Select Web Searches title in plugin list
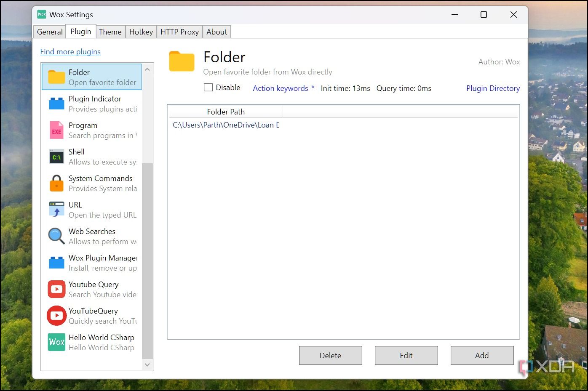Image resolution: width=588 pixels, height=391 pixels. 92,231
